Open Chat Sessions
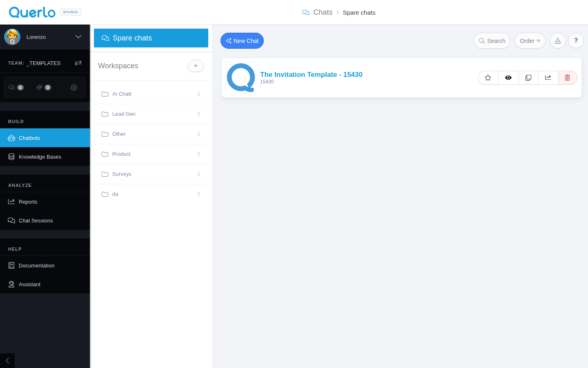The image size is (588, 368). tap(45, 220)
